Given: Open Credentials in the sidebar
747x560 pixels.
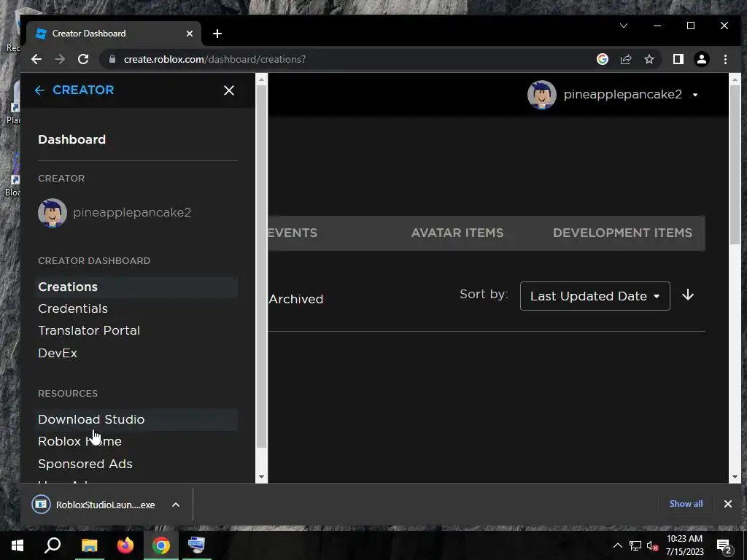Looking at the screenshot, I should (73, 308).
